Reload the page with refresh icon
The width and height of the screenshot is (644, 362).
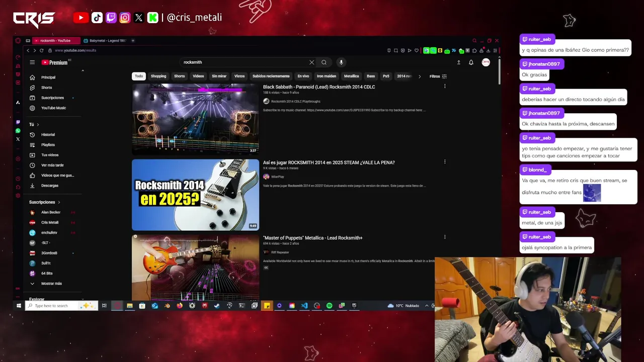[x=42, y=50]
